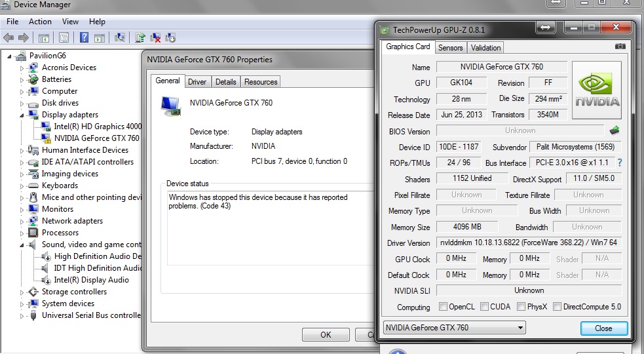The height and width of the screenshot is (354, 644).
Task: Click the Storage controllers icon
Action: point(33,292)
